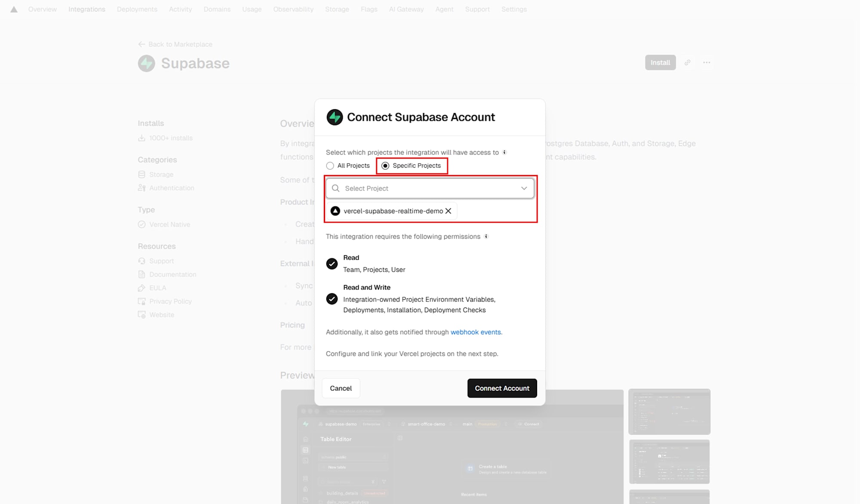Image resolution: width=860 pixels, height=504 pixels.
Task: Select the Specific Projects radio button
Action: pos(385,166)
